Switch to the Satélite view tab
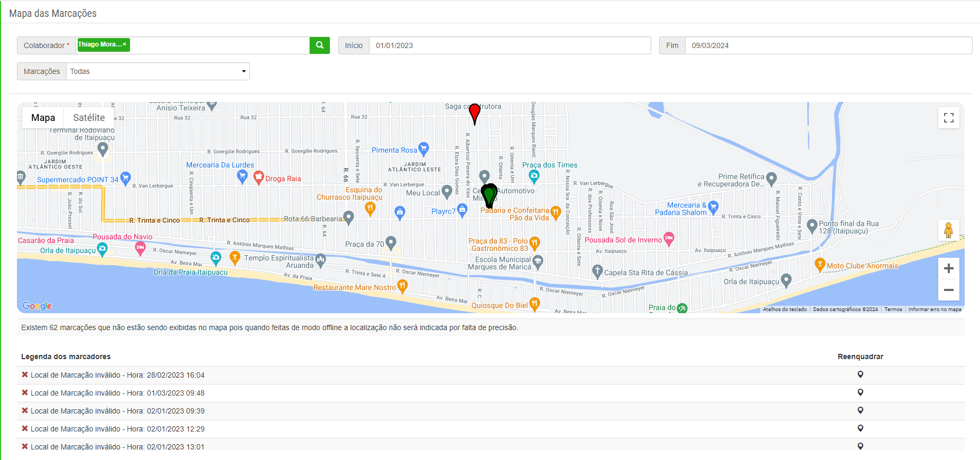This screenshot has width=980, height=460. tap(89, 118)
